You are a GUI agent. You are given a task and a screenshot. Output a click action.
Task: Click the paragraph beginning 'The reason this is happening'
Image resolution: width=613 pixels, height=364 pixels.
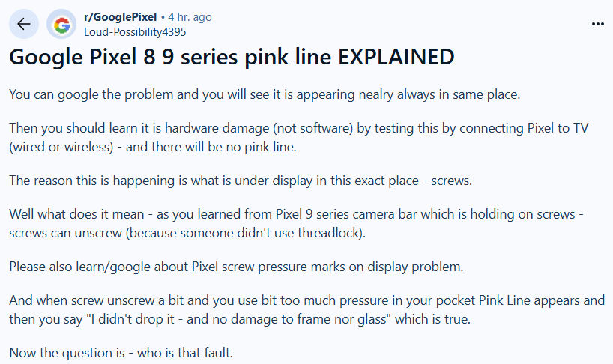(x=241, y=181)
